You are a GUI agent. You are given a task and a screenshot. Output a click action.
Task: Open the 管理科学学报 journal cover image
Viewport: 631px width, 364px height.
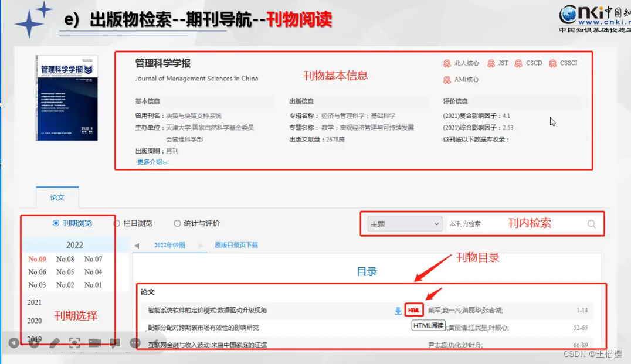67,98
